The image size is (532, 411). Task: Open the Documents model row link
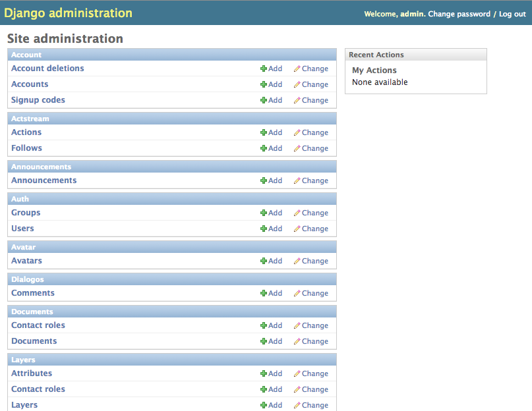point(34,341)
